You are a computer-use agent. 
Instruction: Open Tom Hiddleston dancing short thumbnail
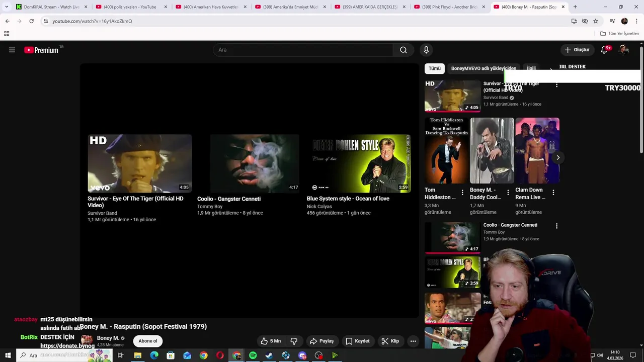tap(447, 151)
